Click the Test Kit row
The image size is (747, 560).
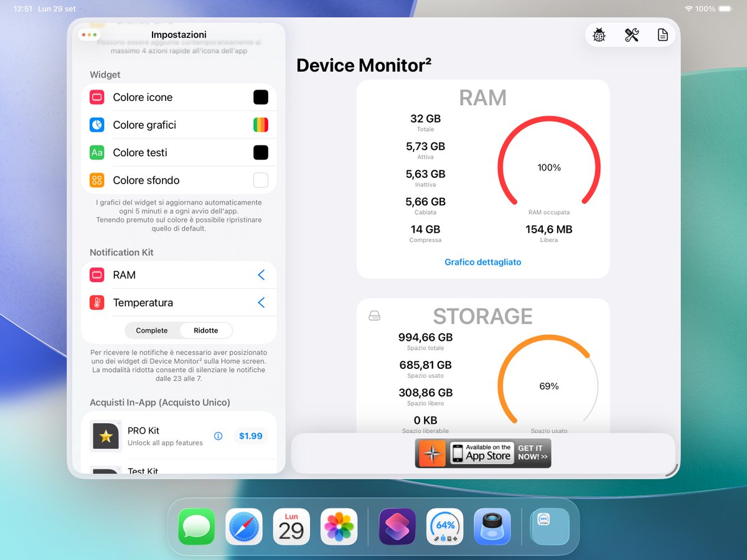coord(179,468)
